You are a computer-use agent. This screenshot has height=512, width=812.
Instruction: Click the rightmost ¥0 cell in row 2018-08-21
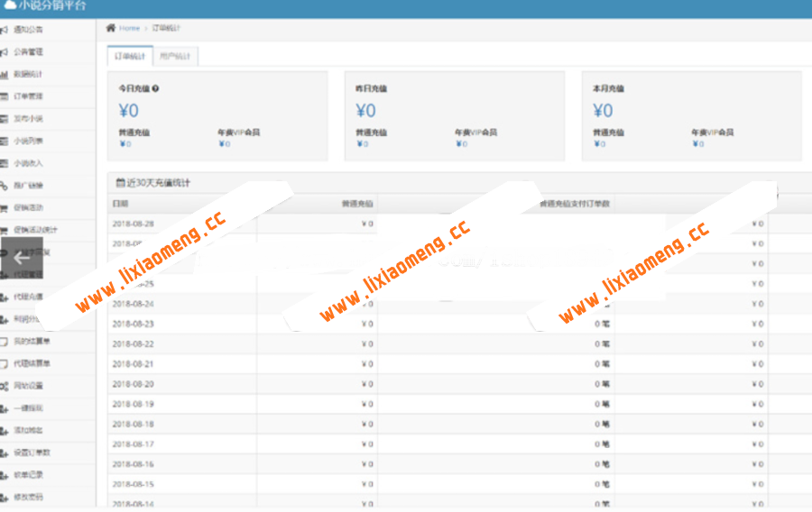pyautogui.click(x=758, y=364)
